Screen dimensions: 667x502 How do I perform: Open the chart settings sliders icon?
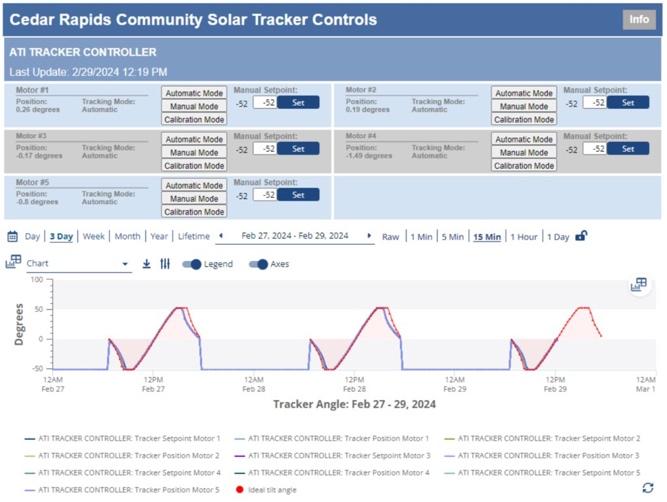165,264
